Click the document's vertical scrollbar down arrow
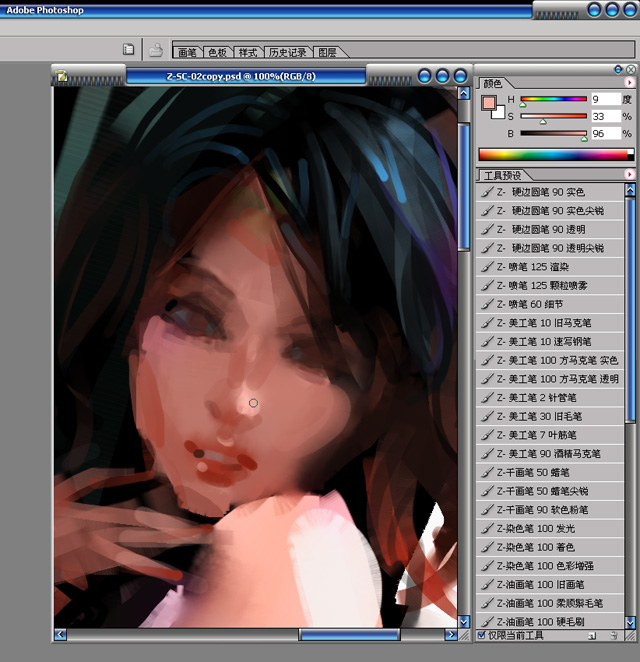Screen dimensions: 640x662 click(464, 621)
